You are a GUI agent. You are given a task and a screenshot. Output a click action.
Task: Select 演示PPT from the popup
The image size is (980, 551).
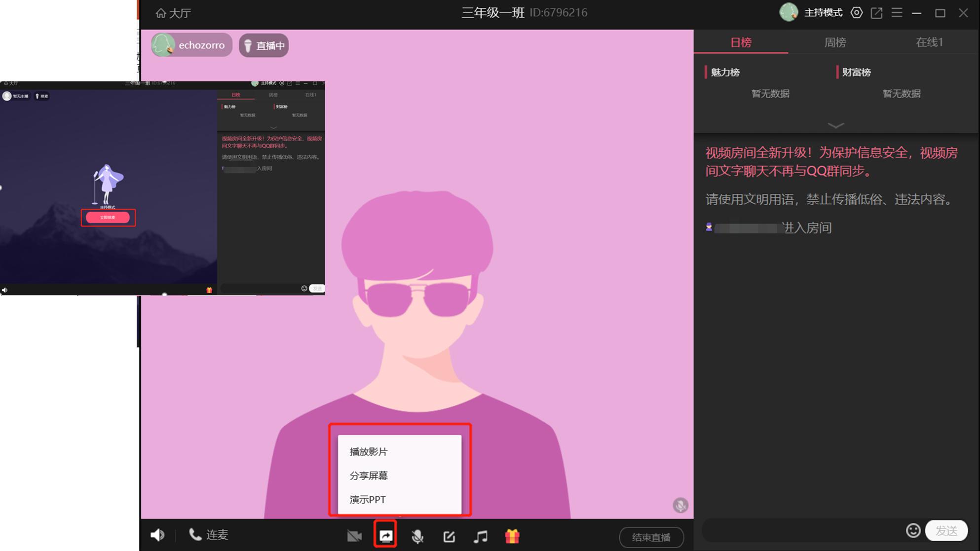tap(368, 500)
